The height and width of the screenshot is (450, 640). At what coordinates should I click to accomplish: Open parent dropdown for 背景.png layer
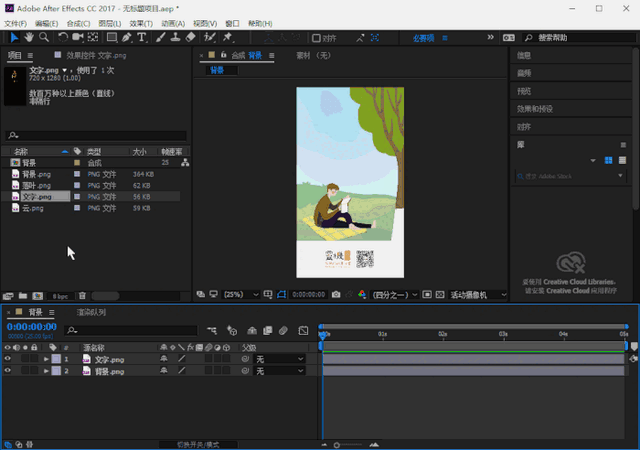[280, 371]
